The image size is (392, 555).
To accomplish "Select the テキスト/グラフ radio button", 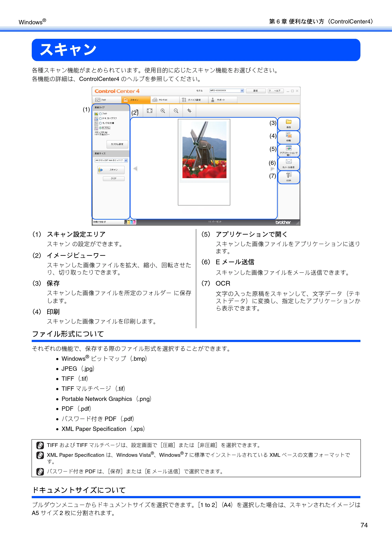I will coord(100,118).
